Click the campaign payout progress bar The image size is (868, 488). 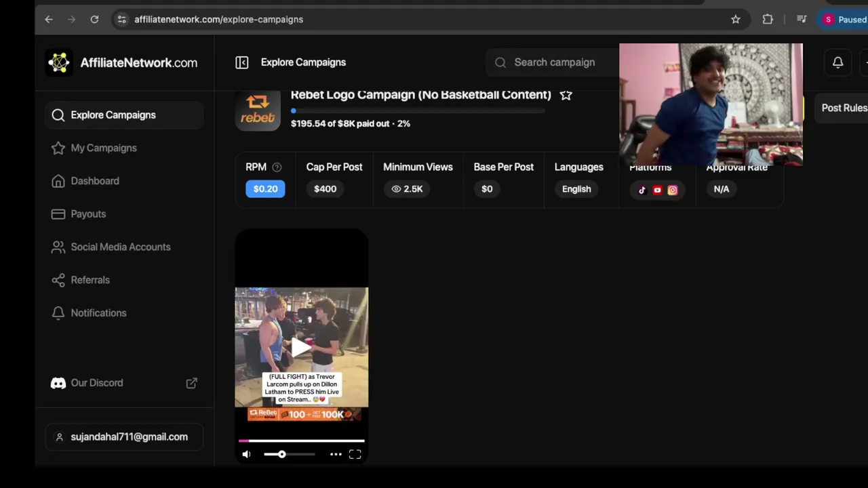point(418,110)
